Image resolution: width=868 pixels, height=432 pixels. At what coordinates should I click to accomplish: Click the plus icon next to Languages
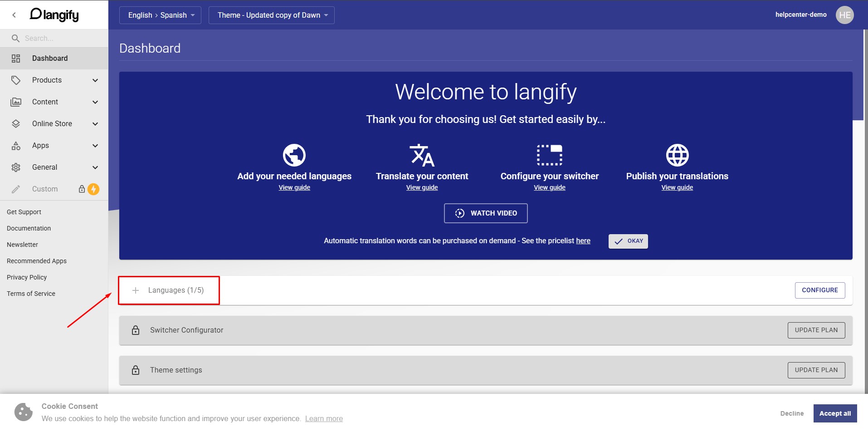(135, 290)
